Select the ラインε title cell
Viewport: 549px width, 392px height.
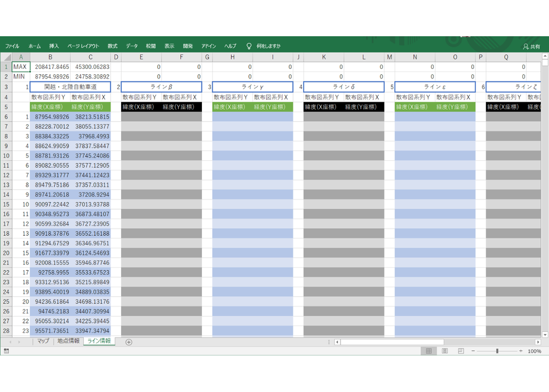click(435, 87)
